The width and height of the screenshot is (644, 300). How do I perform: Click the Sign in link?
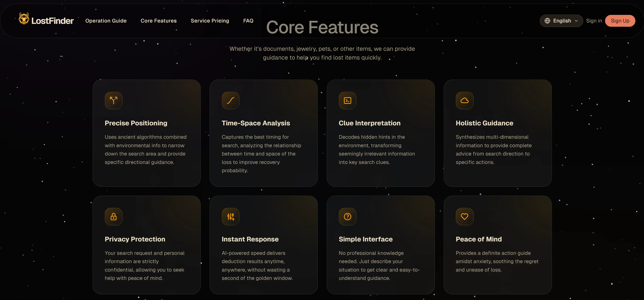tap(594, 21)
